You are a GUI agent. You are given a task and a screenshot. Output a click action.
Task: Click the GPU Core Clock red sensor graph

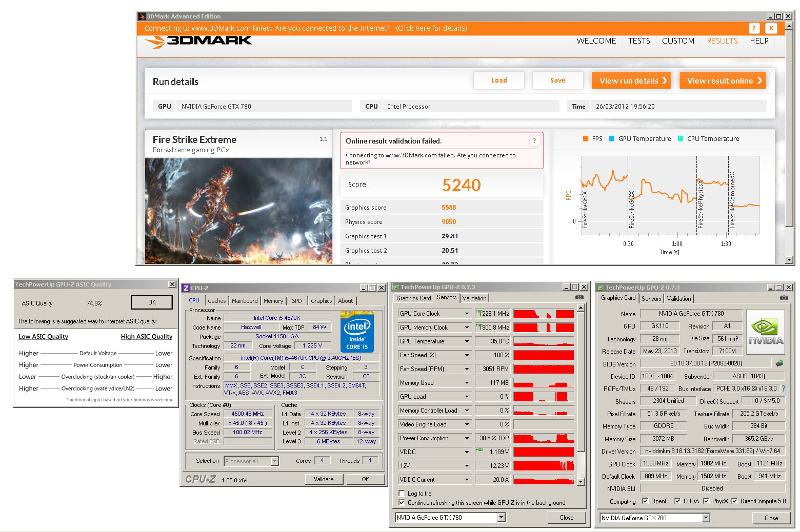tap(544, 314)
